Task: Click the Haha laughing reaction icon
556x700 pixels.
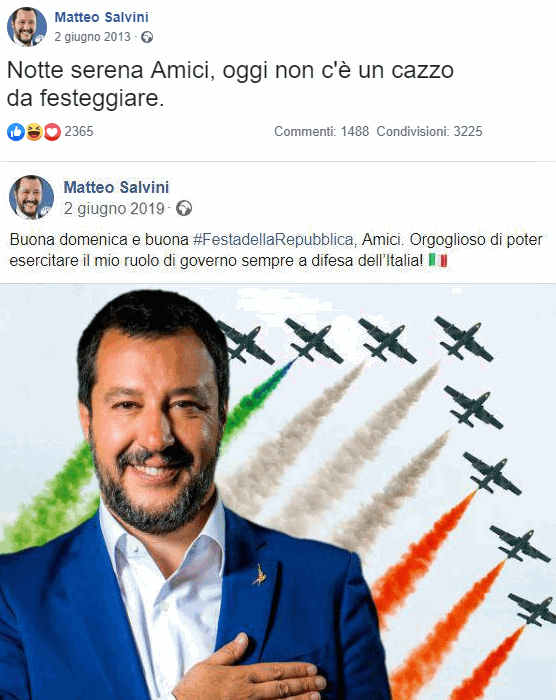Action: click(x=34, y=132)
